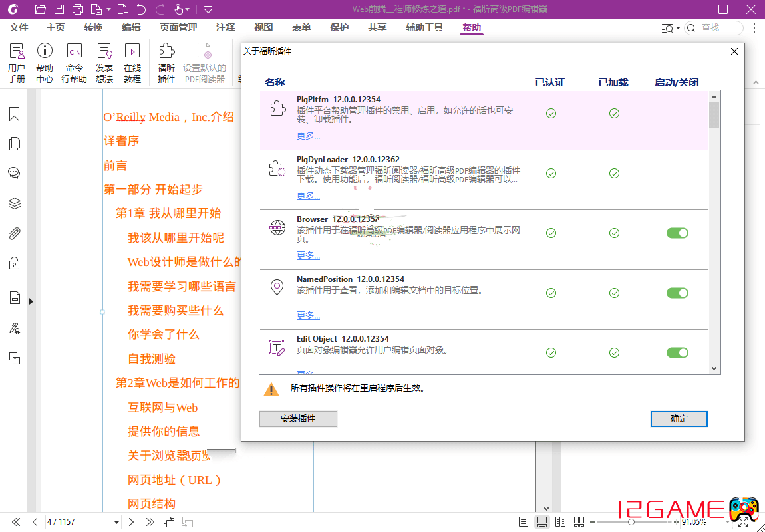Image resolution: width=765 pixels, height=532 pixels.
Task: Click Foxit Plugins (福昕插件) ribbon button
Action: point(166,63)
